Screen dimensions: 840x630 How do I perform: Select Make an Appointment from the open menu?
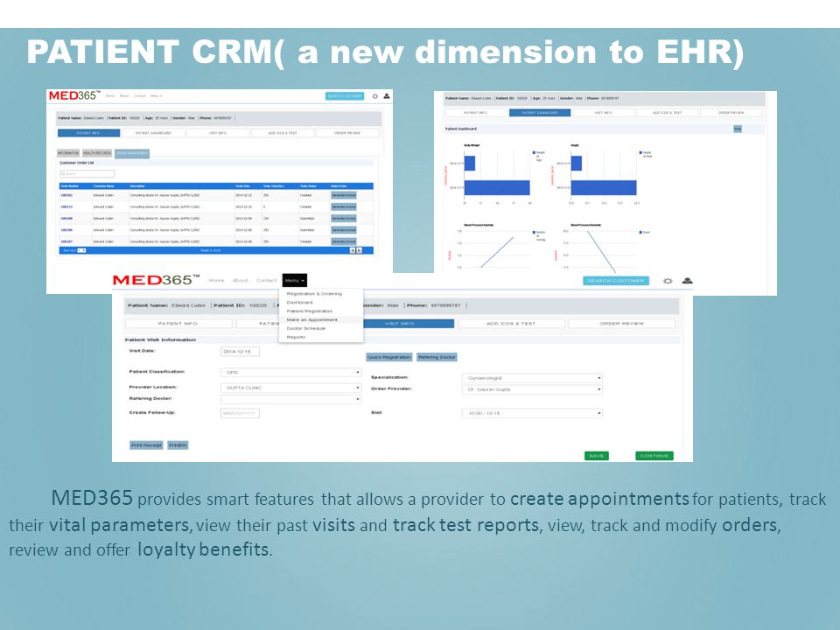(x=312, y=320)
